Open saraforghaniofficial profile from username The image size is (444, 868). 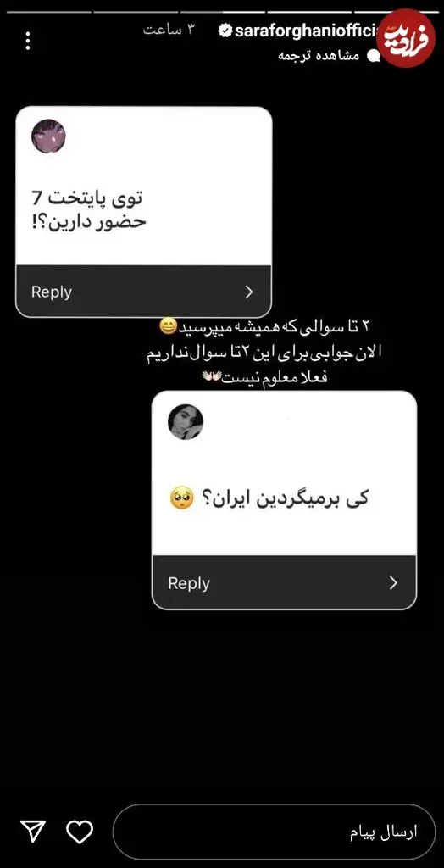(x=306, y=31)
